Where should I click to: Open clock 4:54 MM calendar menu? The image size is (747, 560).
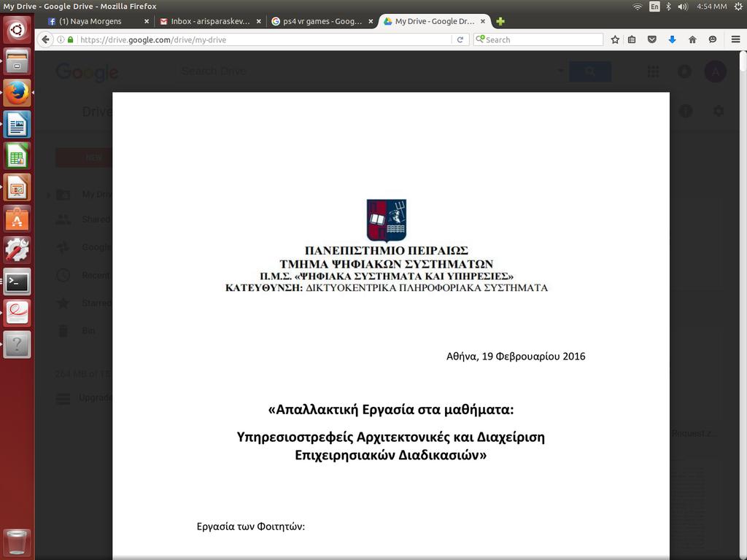712,6
